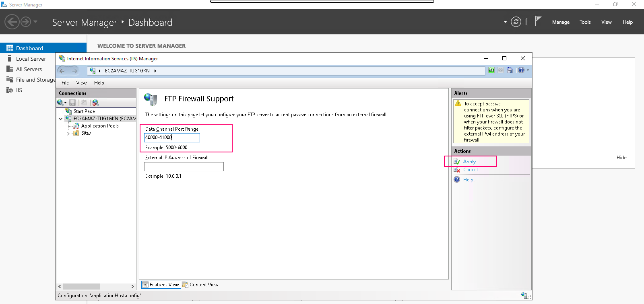Click the Actions pane Help question icon
The width and height of the screenshot is (644, 304).
coord(457,180)
